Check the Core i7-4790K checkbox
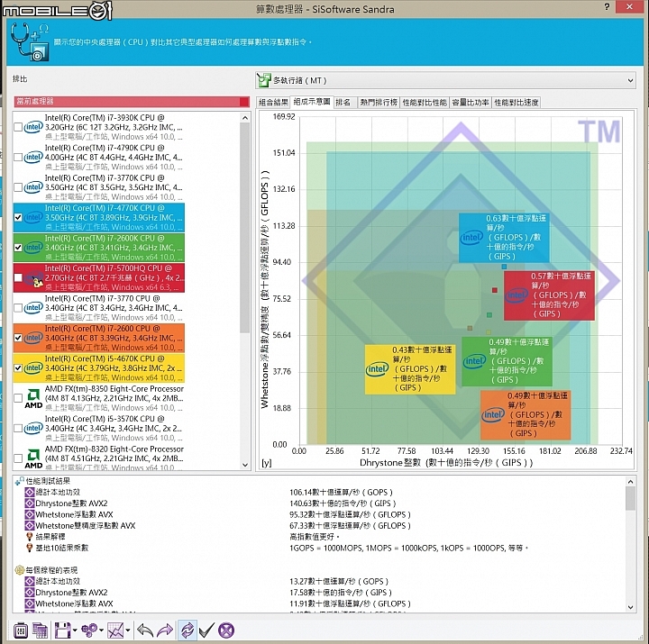Screen dimensions: 649x644 18,158
